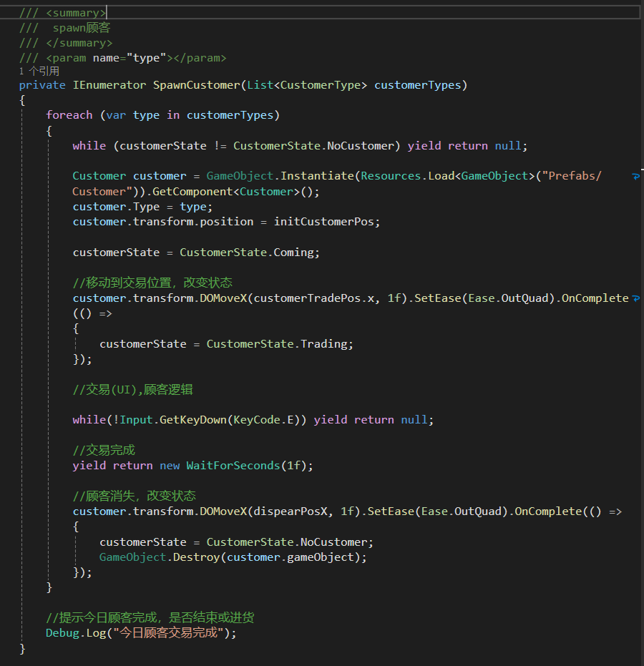The image size is (644, 666).
Task: Place cursor at the end of the summary tag line
Action: point(107,13)
